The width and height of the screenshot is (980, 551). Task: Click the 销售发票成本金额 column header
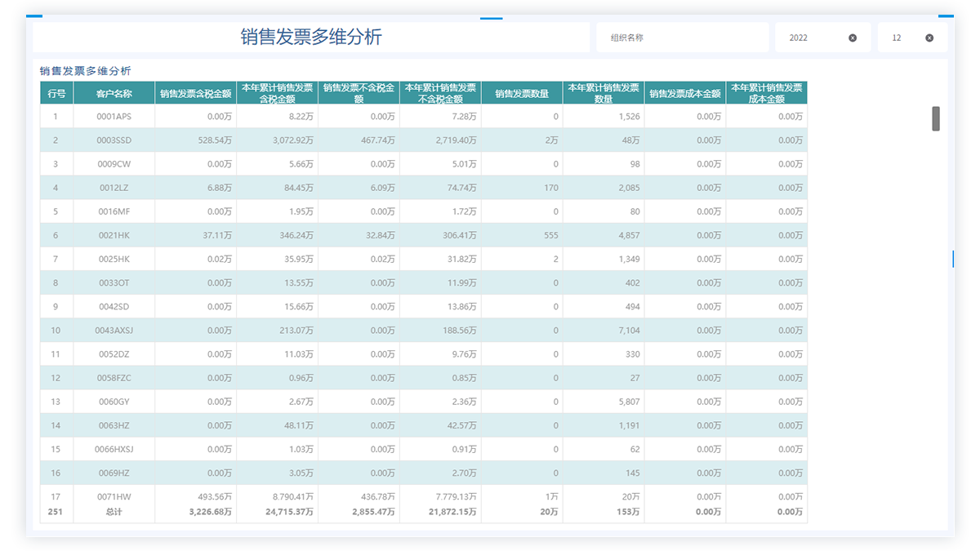[x=685, y=93]
